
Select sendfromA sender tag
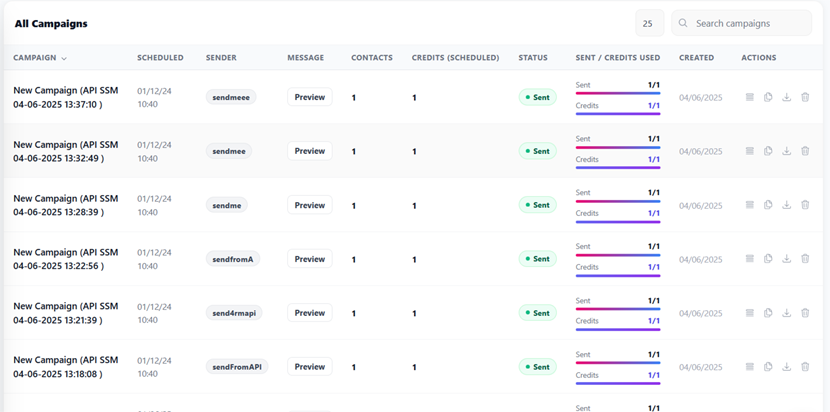pyautogui.click(x=233, y=259)
